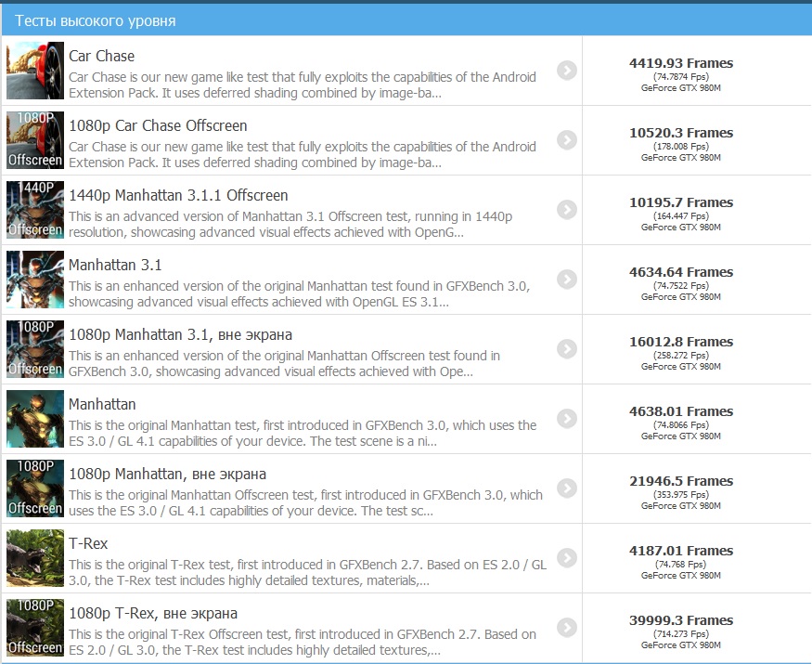
Task: Open 1080p T-Rex вне экрана arrow
Action: (x=567, y=627)
